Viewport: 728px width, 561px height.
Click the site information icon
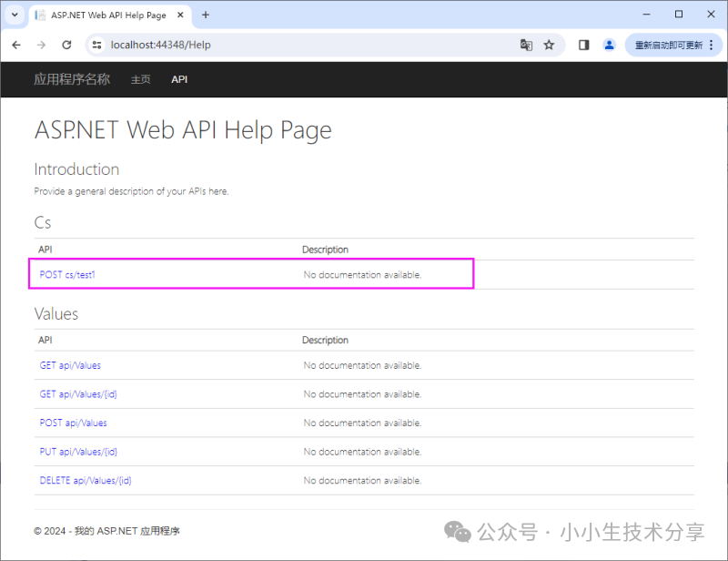(x=97, y=45)
